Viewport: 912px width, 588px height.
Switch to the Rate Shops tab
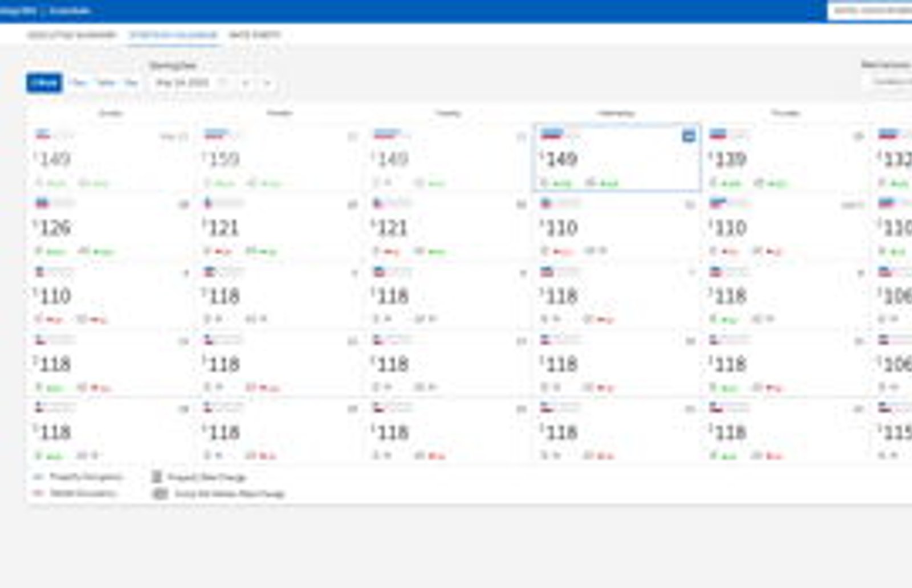(x=255, y=35)
